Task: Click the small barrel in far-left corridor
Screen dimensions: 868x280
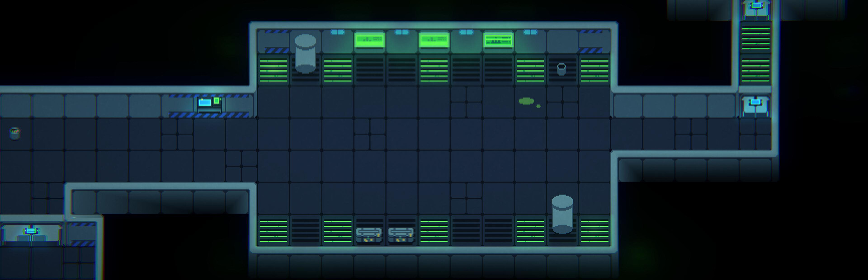Action: (15, 133)
